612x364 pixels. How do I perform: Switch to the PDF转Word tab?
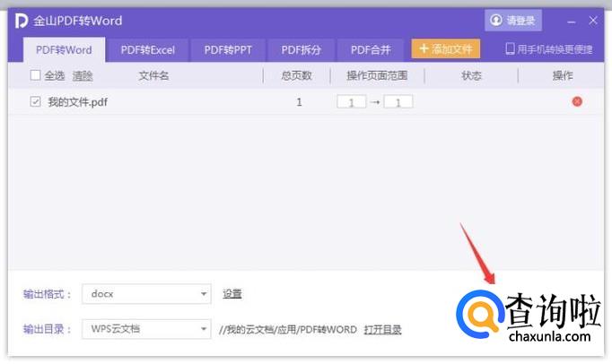coord(64,50)
